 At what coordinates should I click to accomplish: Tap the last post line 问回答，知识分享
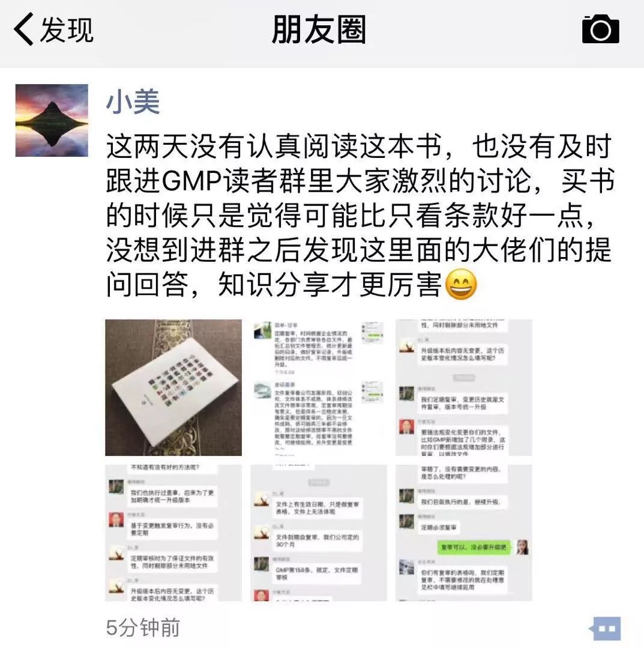[x=292, y=284]
